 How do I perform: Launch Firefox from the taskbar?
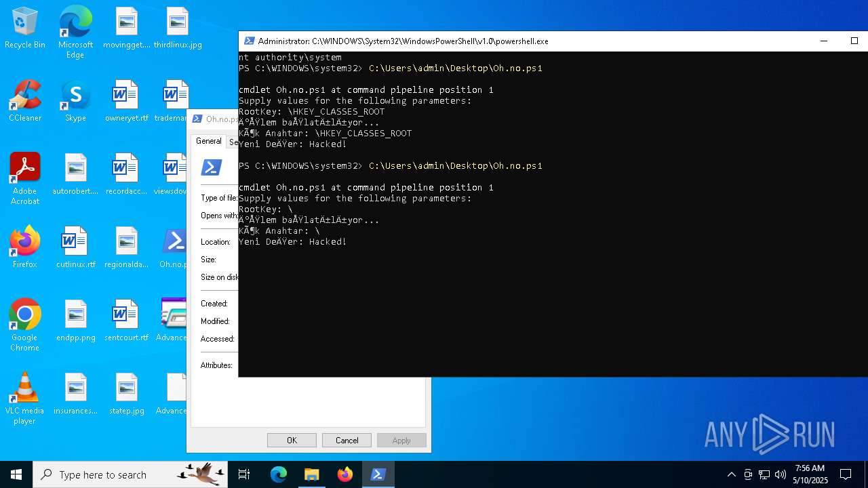click(345, 474)
